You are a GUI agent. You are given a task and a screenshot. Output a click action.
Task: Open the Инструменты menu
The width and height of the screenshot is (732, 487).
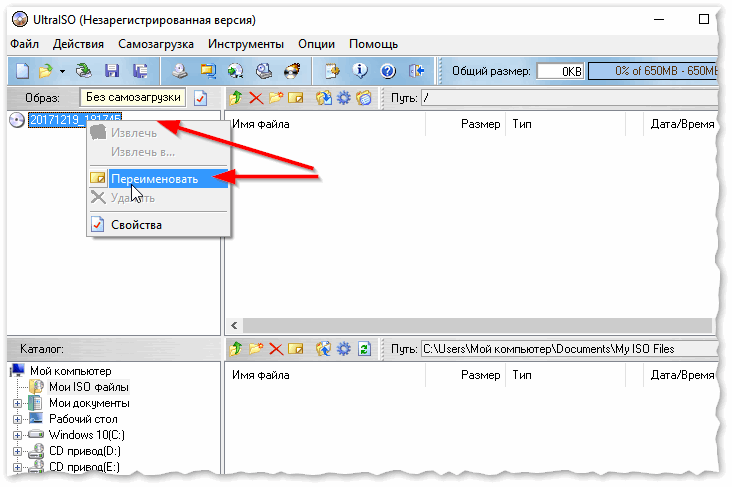[246, 44]
